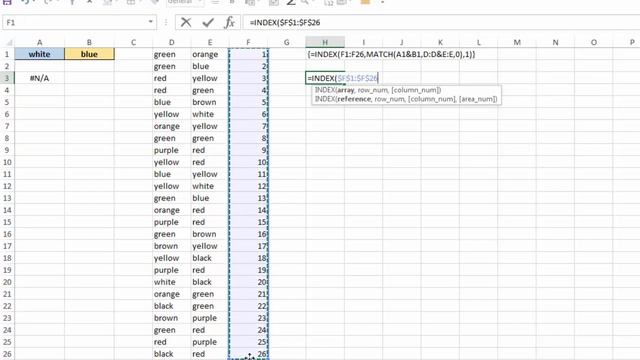
Task: Select column B header
Action: [89, 42]
